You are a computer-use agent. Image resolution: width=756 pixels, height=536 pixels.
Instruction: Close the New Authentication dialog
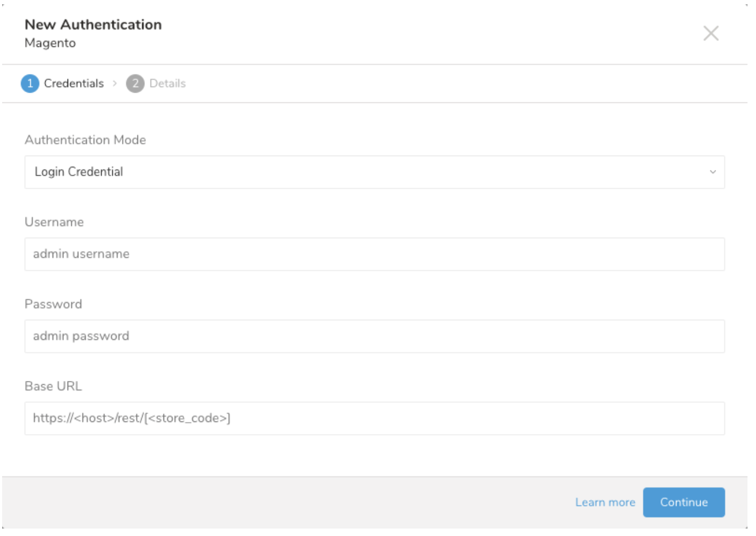tap(710, 34)
